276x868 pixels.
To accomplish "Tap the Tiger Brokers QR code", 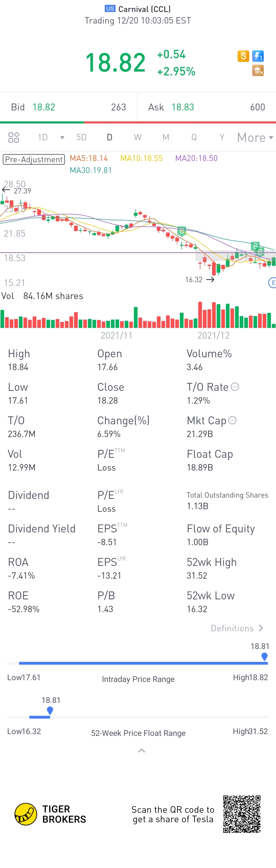I will [241, 814].
